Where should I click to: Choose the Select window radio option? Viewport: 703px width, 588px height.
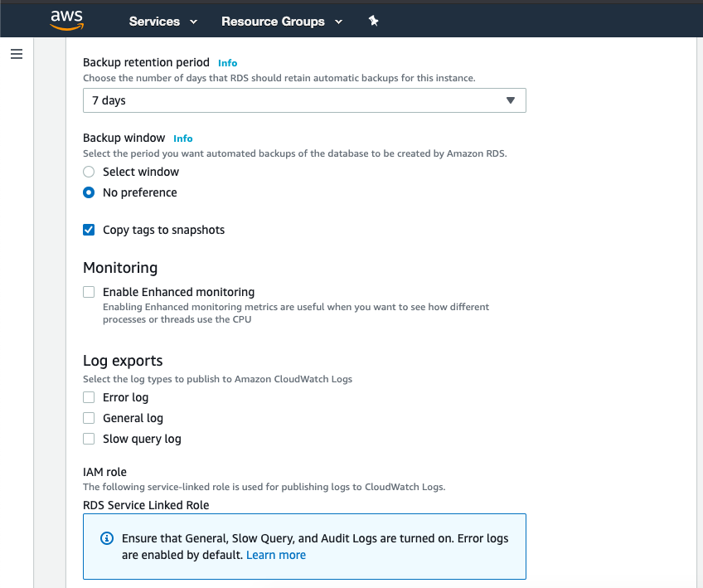click(89, 172)
